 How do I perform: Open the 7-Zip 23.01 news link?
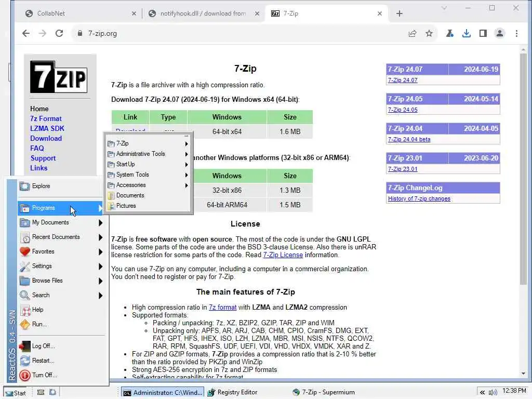pos(403,169)
